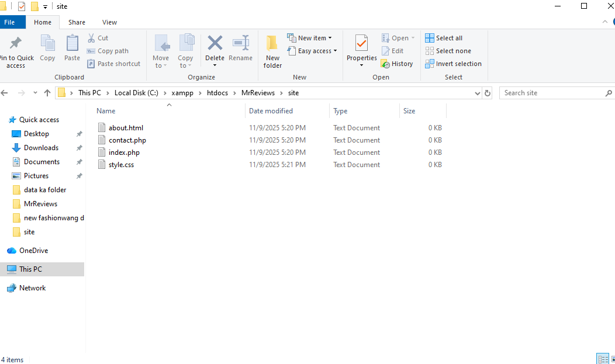Click Invert selection in the ribbon
The height and width of the screenshot is (364, 615).
(453, 64)
